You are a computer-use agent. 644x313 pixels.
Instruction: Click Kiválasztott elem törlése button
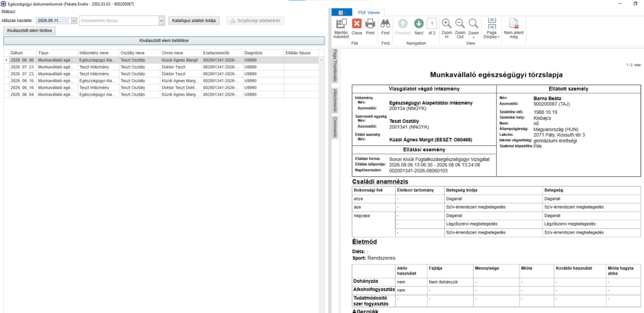click(x=29, y=30)
